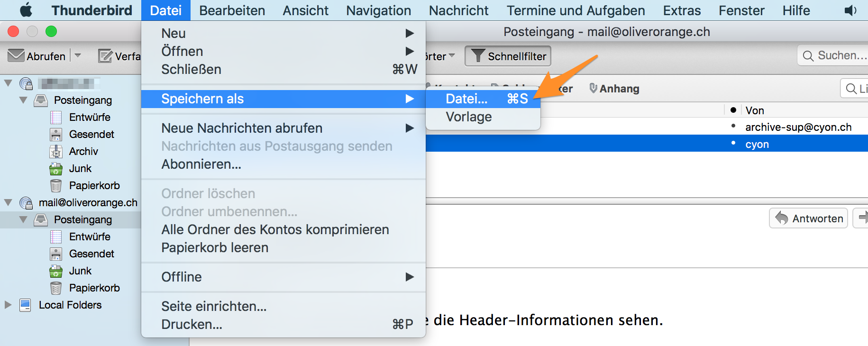Open the Fenster menu
This screenshot has height=346, width=868.
click(741, 10)
